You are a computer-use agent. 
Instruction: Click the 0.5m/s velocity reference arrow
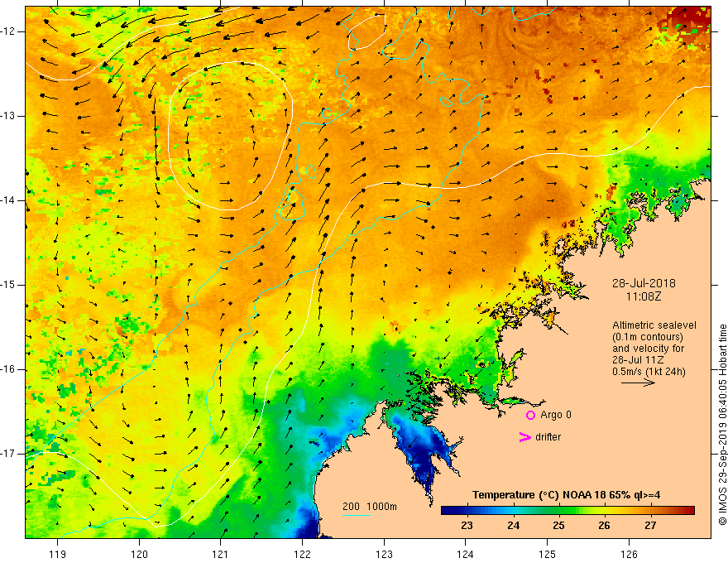(x=638, y=383)
